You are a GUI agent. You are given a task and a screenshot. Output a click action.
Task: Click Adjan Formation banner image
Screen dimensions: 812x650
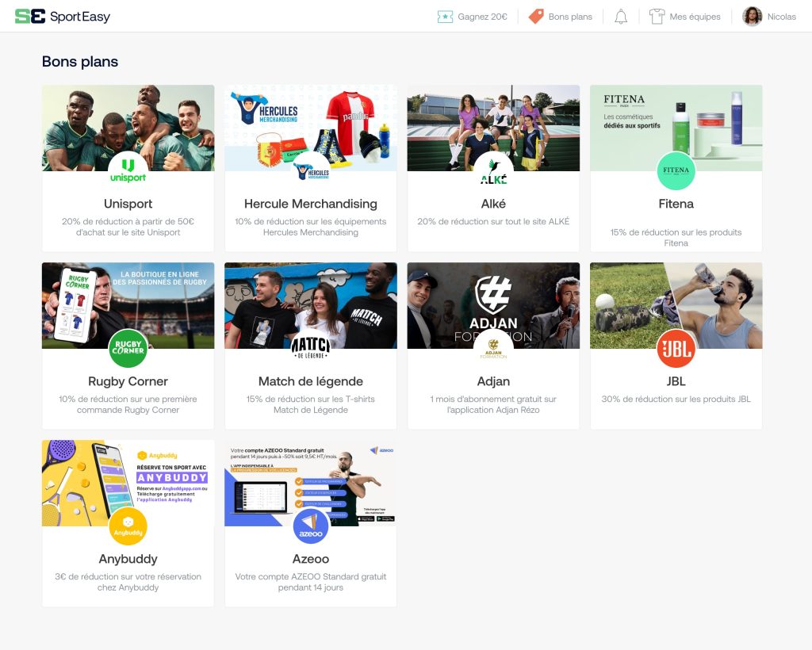coord(493,305)
